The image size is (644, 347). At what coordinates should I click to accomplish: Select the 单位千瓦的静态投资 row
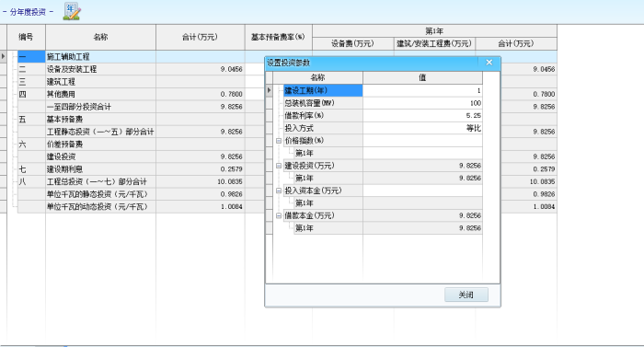(100, 194)
